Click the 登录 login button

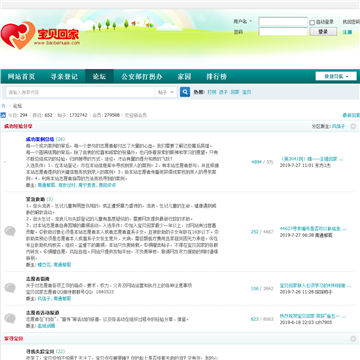(323, 32)
